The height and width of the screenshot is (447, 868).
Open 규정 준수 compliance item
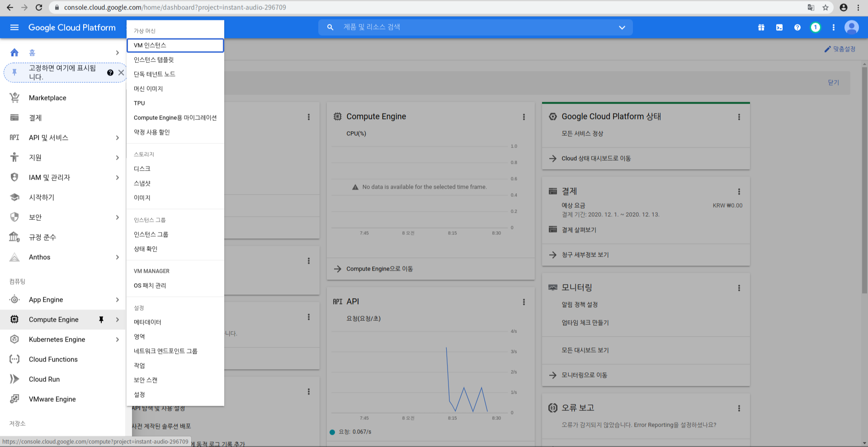[42, 237]
